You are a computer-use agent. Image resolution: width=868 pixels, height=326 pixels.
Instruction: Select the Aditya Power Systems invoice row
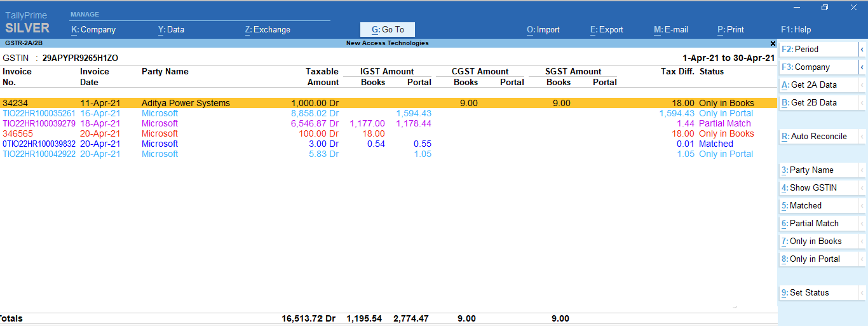(x=388, y=103)
